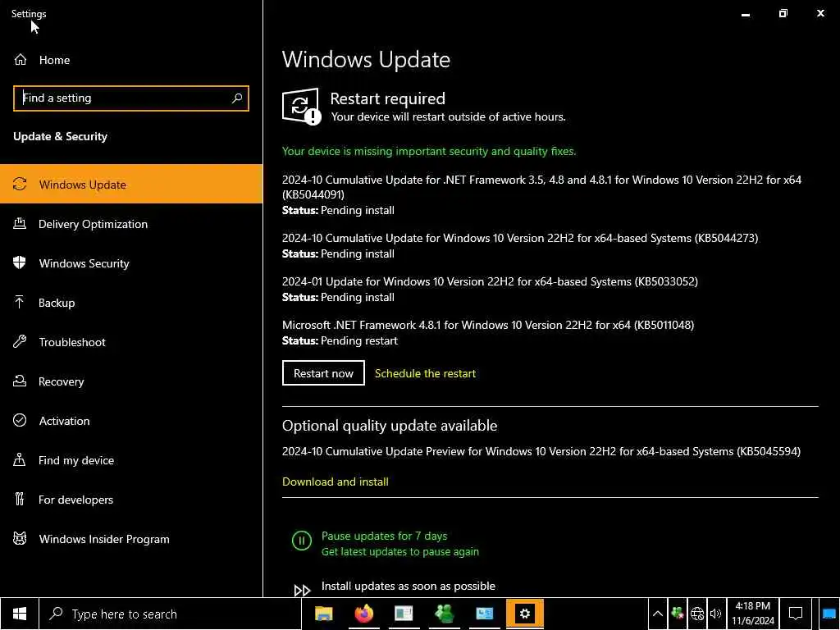Click the taskbar app icon right of Firefox

point(404,614)
